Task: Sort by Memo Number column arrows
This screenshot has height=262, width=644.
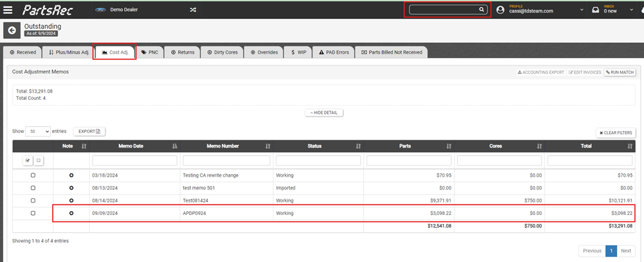Action: (268, 146)
